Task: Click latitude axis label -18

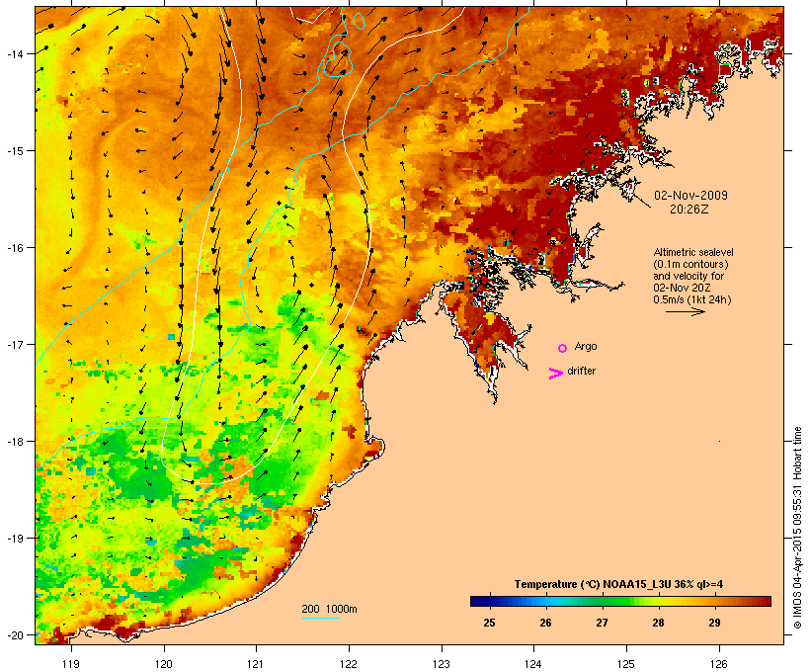Action: pos(14,442)
